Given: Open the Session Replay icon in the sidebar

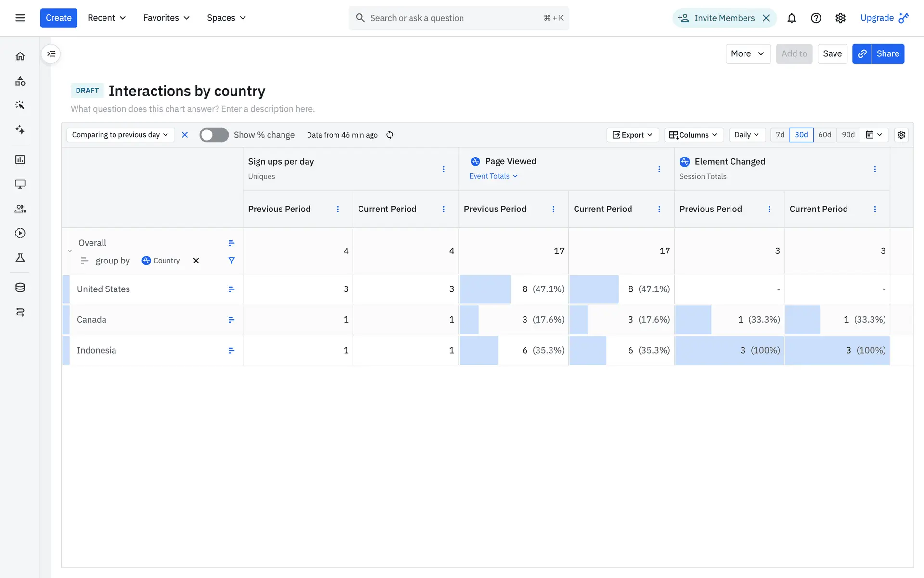Looking at the screenshot, I should 20,233.
